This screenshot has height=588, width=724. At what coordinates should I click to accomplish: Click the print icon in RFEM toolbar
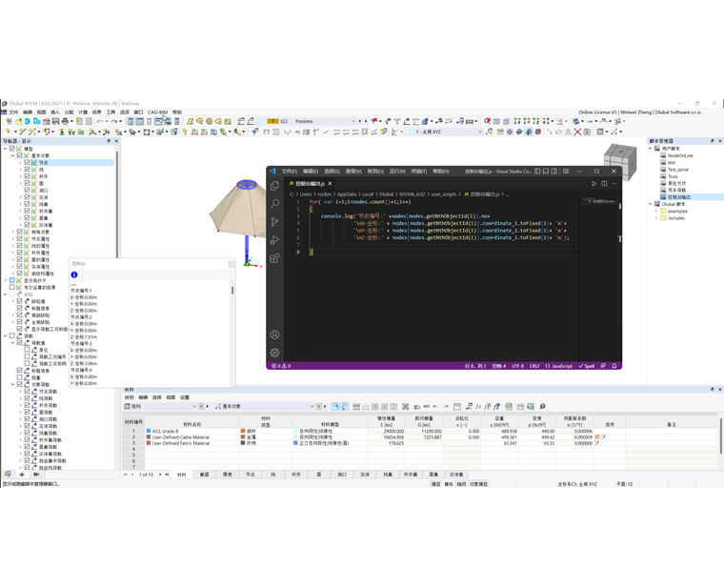65,121
